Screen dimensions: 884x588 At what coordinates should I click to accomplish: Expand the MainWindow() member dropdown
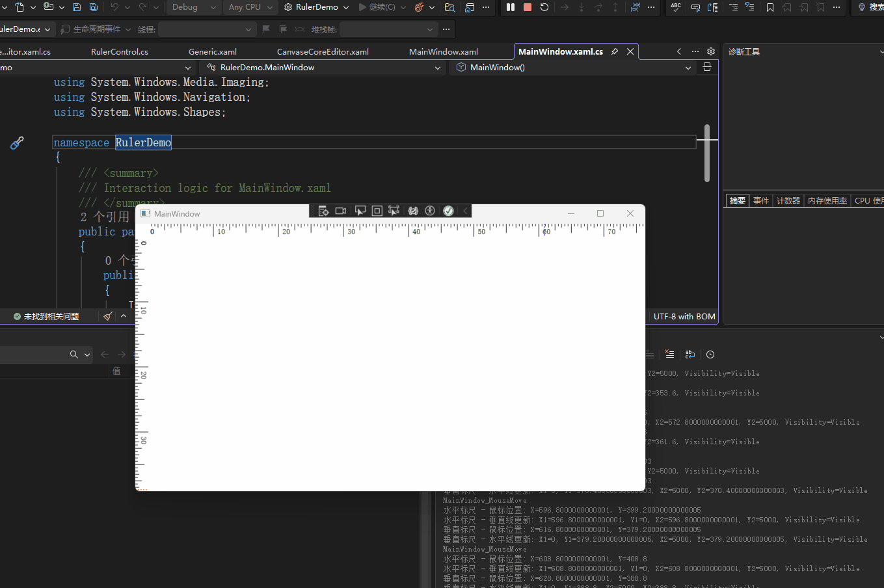(x=688, y=68)
